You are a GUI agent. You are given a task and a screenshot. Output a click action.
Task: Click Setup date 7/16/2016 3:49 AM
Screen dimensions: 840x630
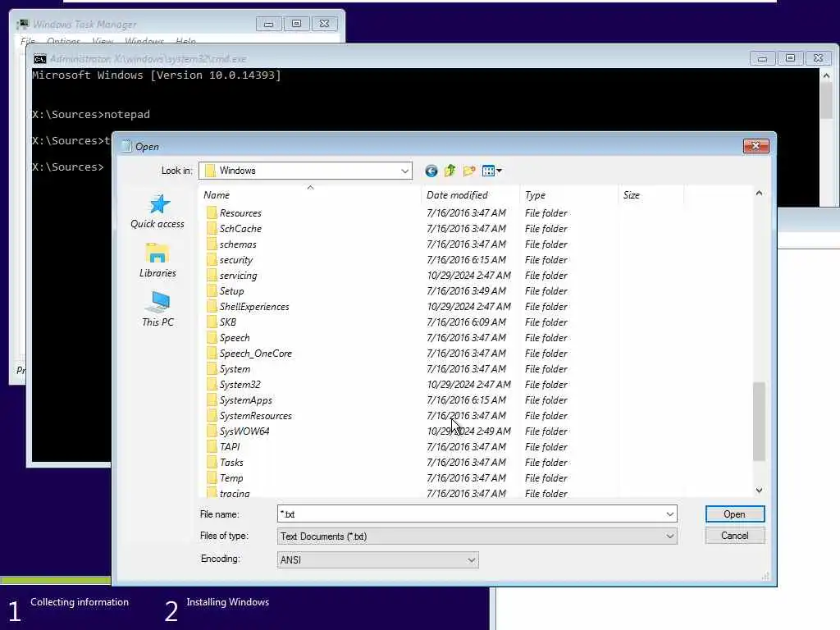click(x=466, y=291)
